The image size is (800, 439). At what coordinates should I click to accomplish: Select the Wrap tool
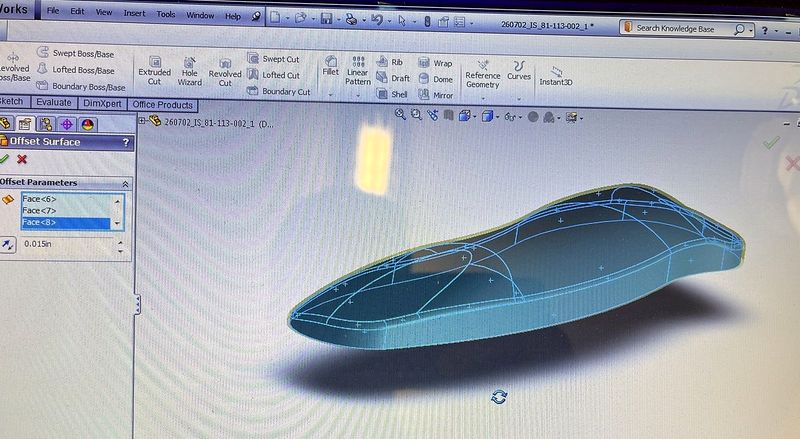point(435,63)
